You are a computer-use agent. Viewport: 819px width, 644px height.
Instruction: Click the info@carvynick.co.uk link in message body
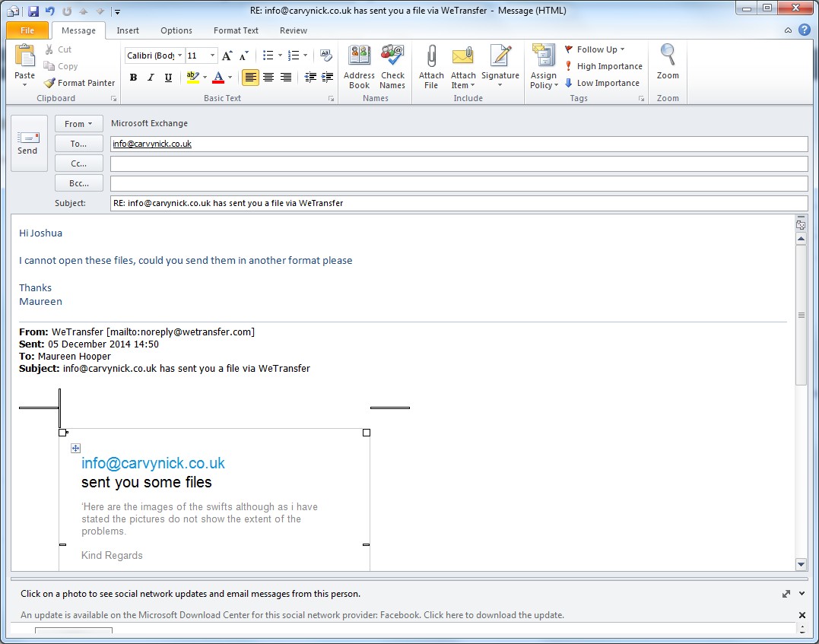[x=153, y=463]
